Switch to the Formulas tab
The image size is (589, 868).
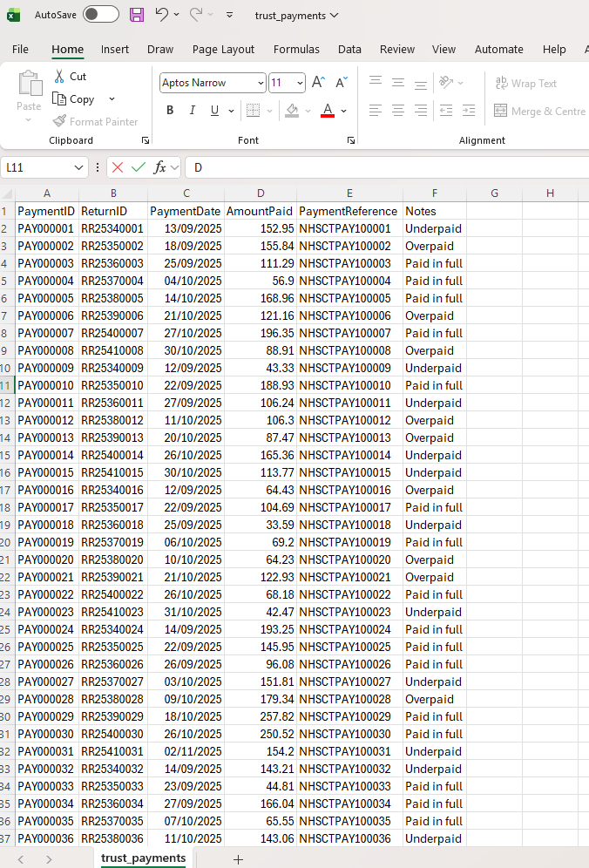[x=296, y=50]
